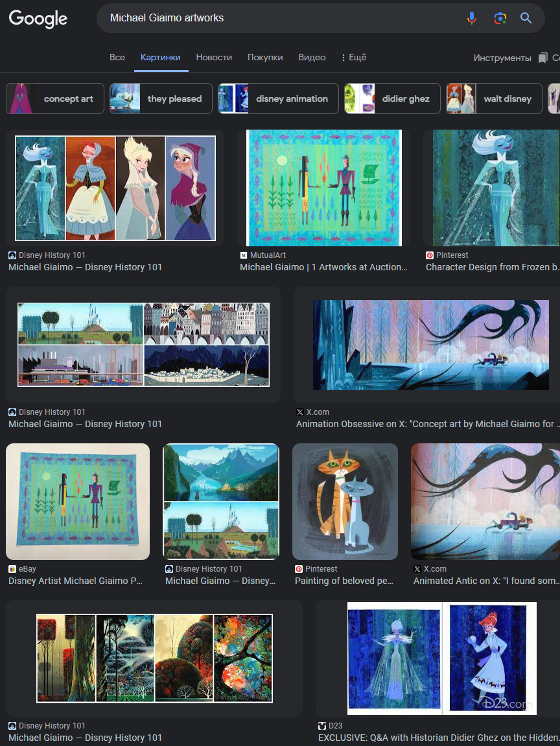Click the first Disney History 101 favicon
This screenshot has height=746, width=560.
(x=12, y=255)
